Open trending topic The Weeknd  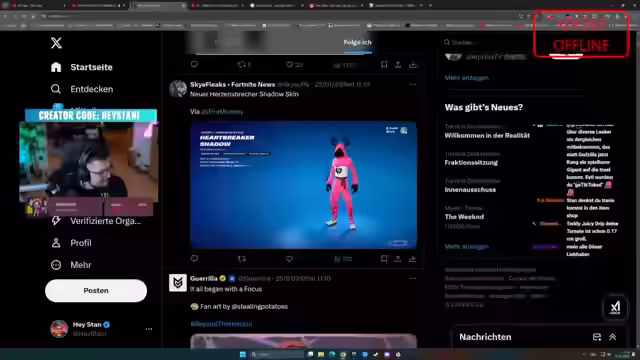(464, 217)
